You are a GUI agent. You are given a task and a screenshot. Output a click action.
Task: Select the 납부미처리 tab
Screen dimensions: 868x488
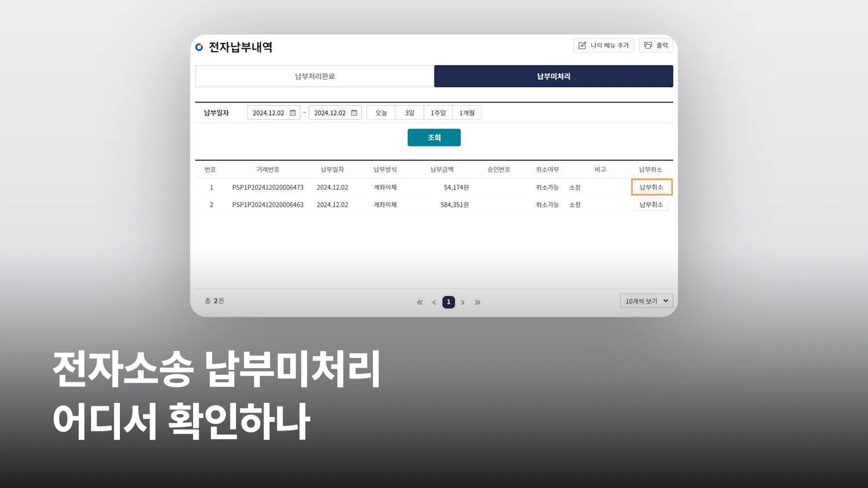click(553, 76)
